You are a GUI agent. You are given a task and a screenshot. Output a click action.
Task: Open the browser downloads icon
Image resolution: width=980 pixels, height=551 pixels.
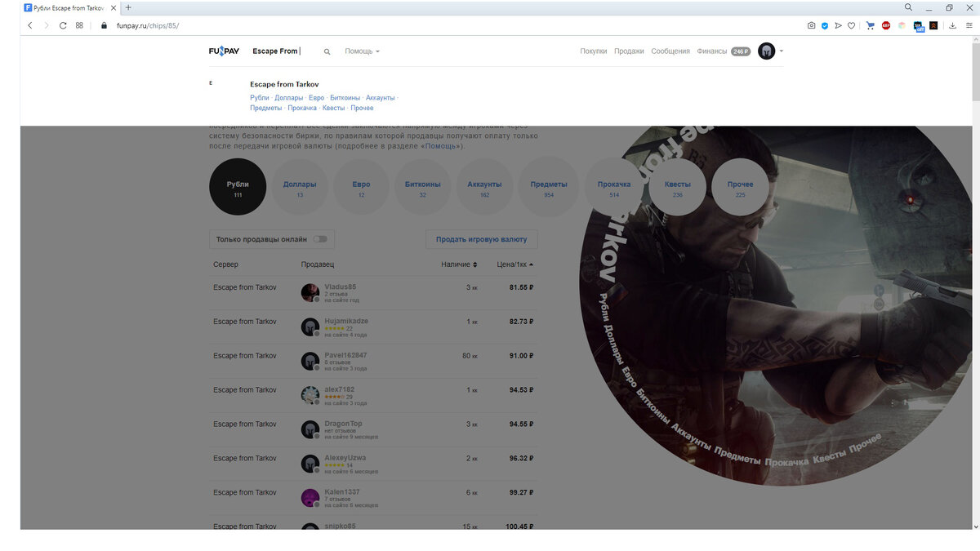953,25
